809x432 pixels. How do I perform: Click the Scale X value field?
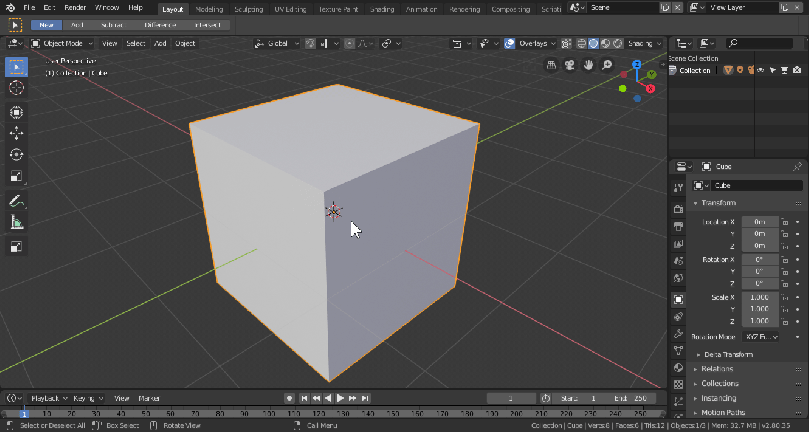tap(760, 298)
